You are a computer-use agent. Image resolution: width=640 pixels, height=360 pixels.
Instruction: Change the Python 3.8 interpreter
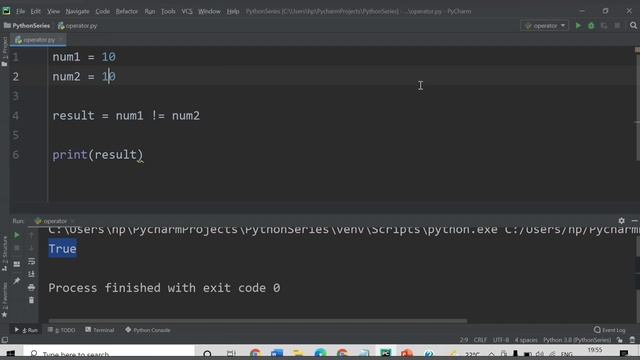tap(577, 340)
